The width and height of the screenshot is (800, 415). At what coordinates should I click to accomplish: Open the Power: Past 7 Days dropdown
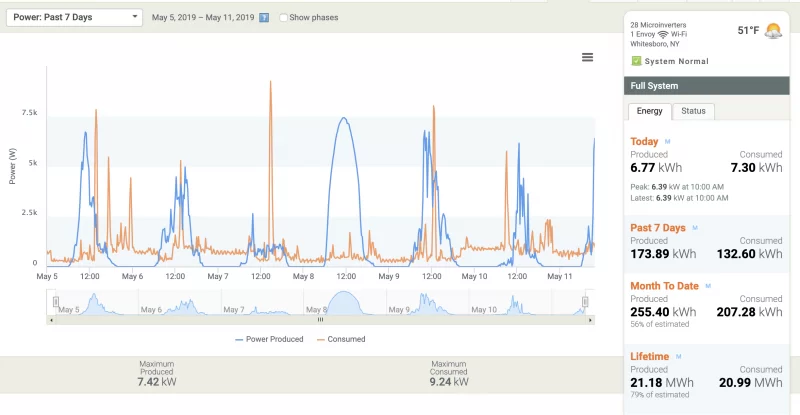pos(77,18)
